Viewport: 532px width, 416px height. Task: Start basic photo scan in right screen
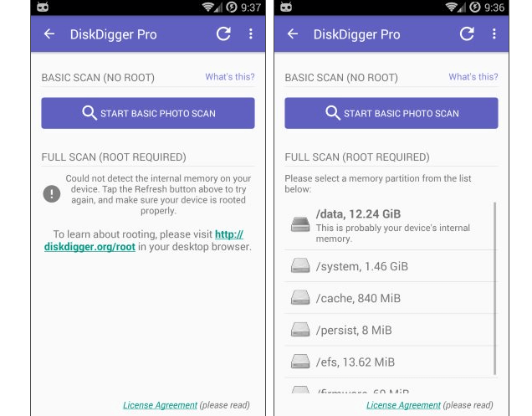[x=391, y=113]
